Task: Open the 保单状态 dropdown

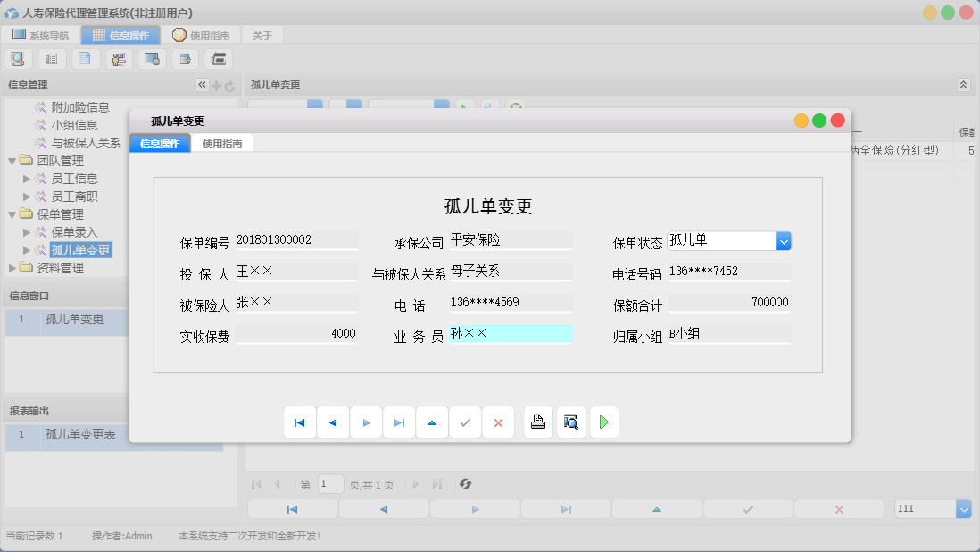Action: click(x=784, y=240)
